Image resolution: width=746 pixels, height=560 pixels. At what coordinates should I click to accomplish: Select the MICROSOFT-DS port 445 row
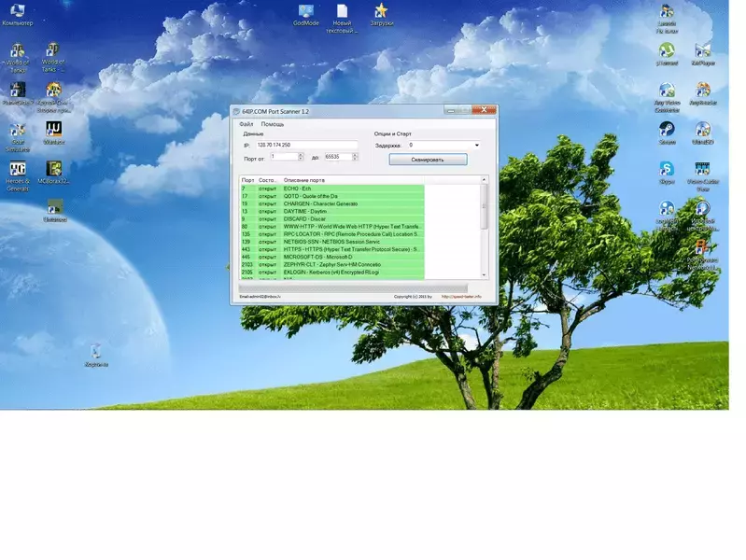pyautogui.click(x=332, y=257)
